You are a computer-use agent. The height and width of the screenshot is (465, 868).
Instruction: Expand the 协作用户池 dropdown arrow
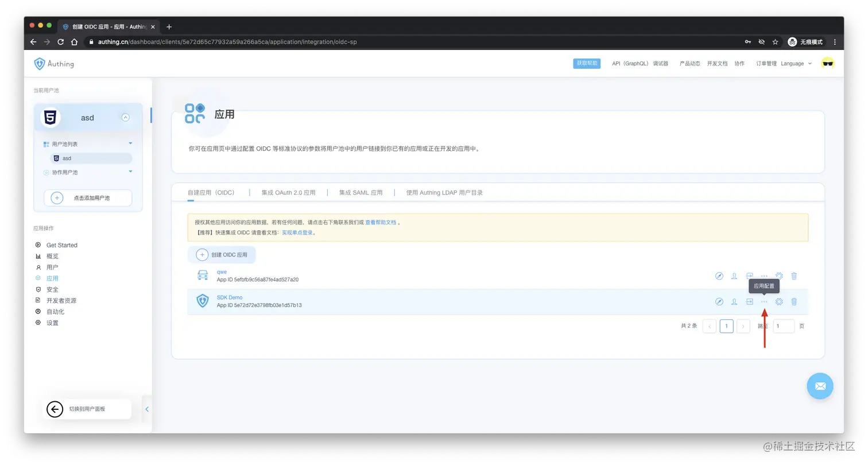click(x=130, y=171)
